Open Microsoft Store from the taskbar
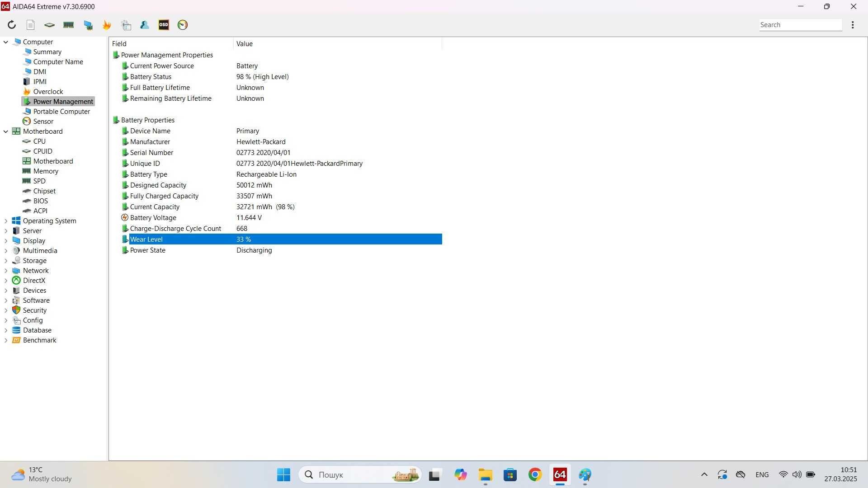 (510, 475)
